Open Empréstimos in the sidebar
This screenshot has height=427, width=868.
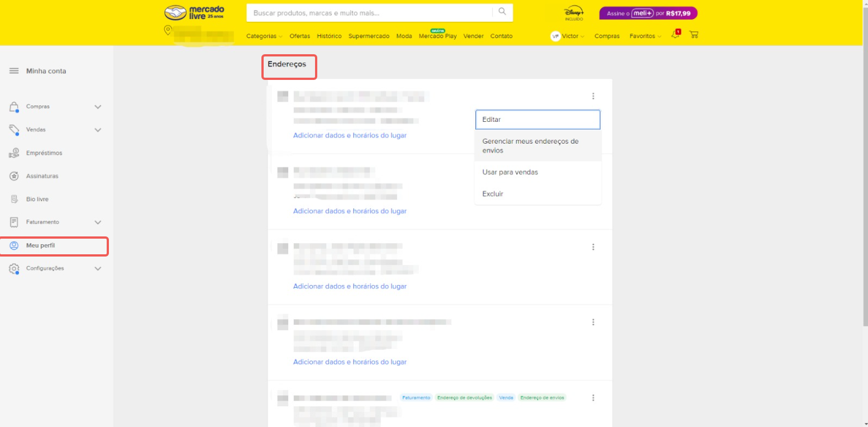click(x=44, y=153)
